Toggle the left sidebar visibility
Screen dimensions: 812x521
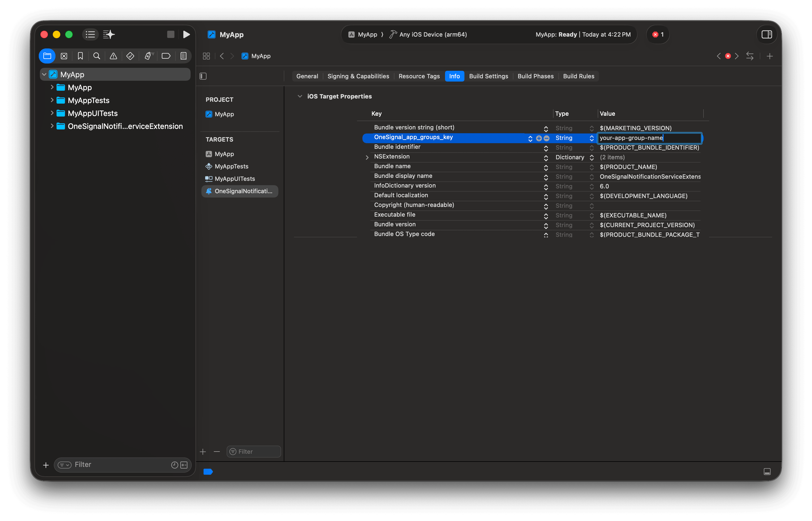202,76
